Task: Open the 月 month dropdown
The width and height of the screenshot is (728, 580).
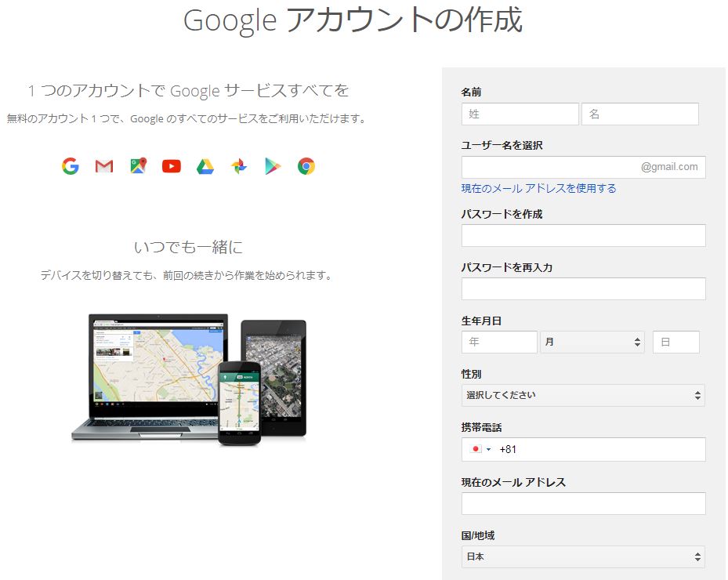Action: tap(592, 343)
